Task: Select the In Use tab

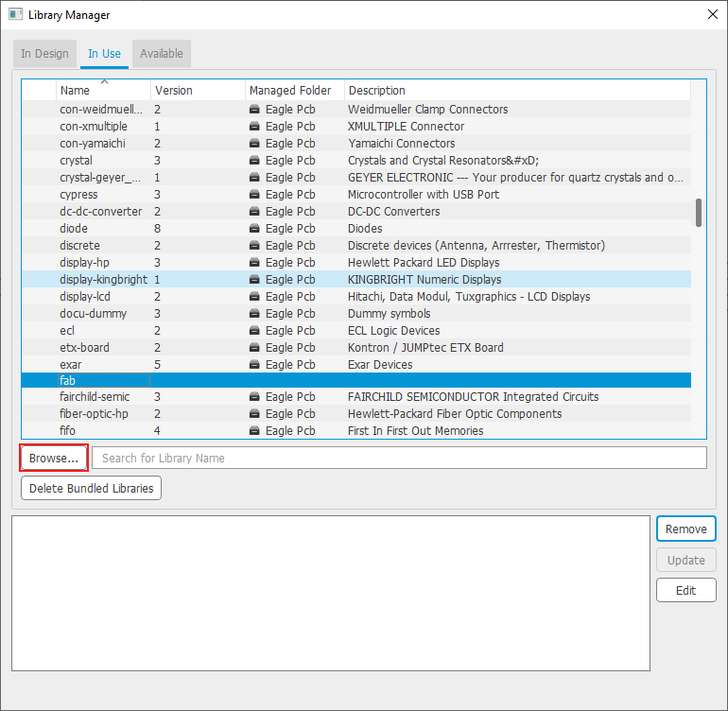Action: [x=104, y=54]
